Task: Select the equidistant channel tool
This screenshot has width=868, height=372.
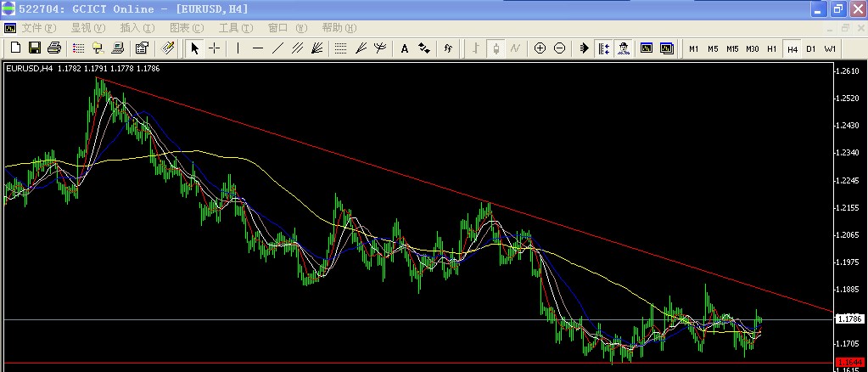Action: [297, 48]
